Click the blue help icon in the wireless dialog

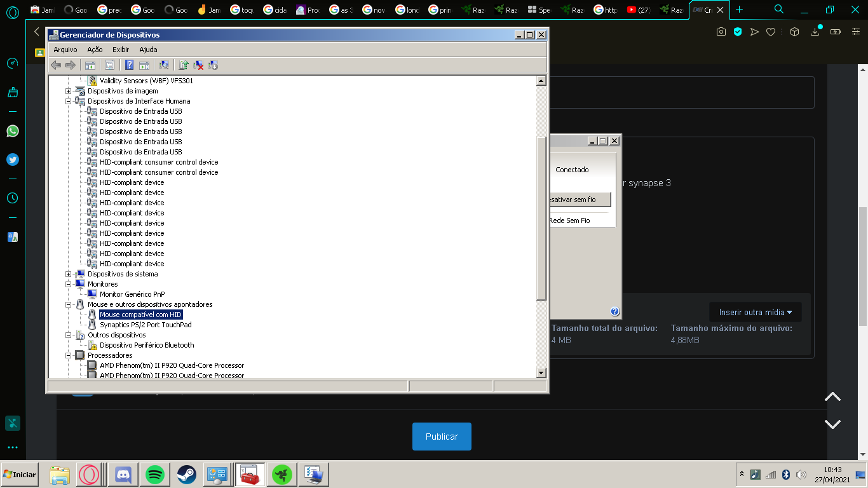[614, 311]
